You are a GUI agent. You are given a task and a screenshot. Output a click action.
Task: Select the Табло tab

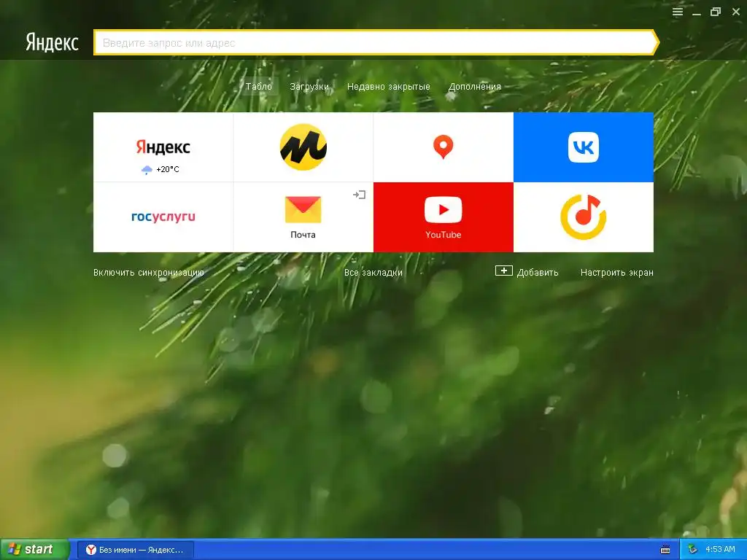pyautogui.click(x=259, y=86)
